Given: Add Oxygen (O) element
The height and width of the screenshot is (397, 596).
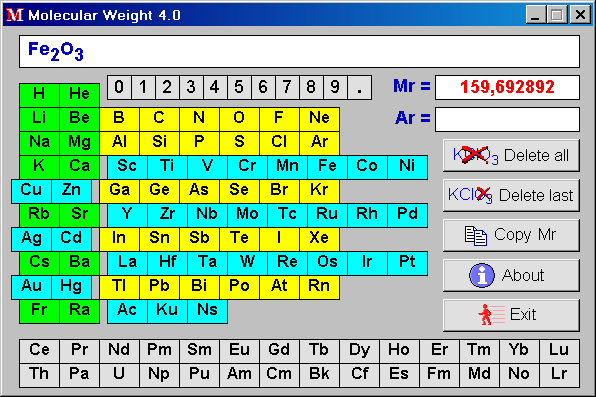Looking at the screenshot, I should (x=239, y=119).
